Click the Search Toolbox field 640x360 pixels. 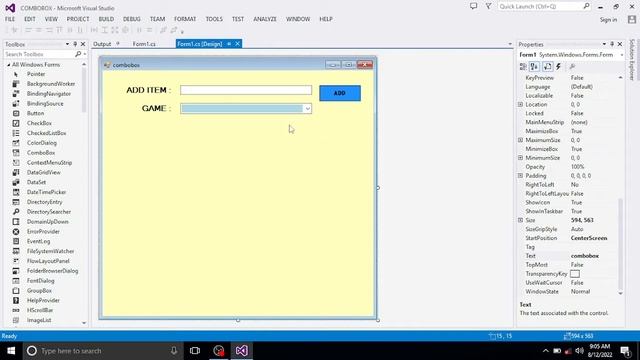(39, 54)
